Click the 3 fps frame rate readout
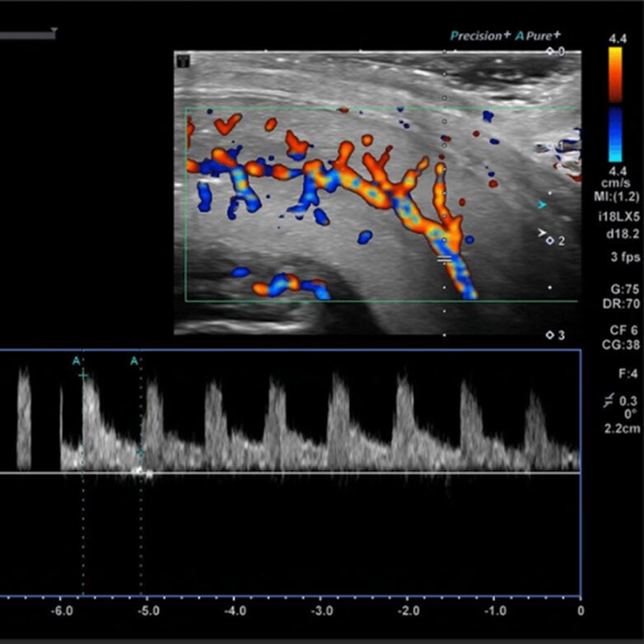 pyautogui.click(x=625, y=258)
